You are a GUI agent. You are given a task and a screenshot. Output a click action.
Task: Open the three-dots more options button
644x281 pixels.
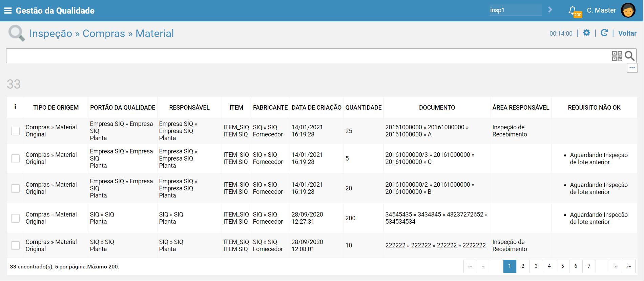(x=632, y=68)
